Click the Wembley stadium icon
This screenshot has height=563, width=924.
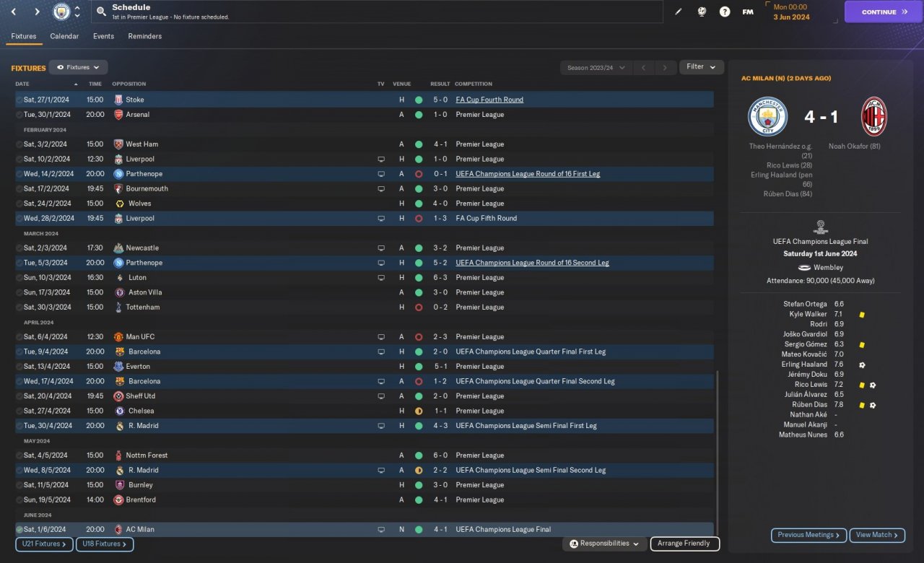coord(805,268)
